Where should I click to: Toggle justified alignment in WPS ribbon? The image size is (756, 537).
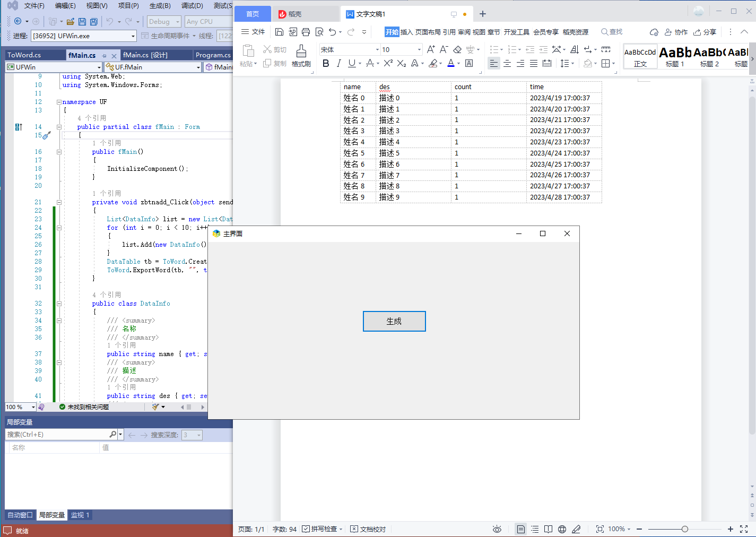point(534,63)
